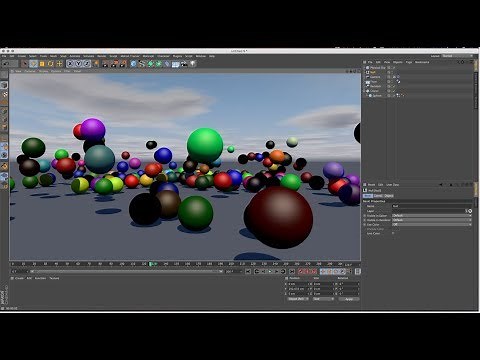Add a Cube primitive object
Screen dimensions: 480x360
point(133,64)
